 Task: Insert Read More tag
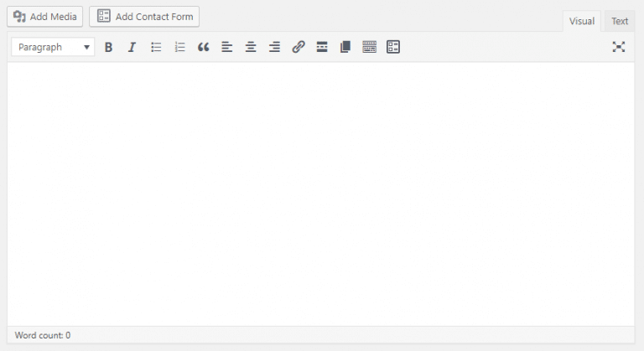[x=321, y=48]
